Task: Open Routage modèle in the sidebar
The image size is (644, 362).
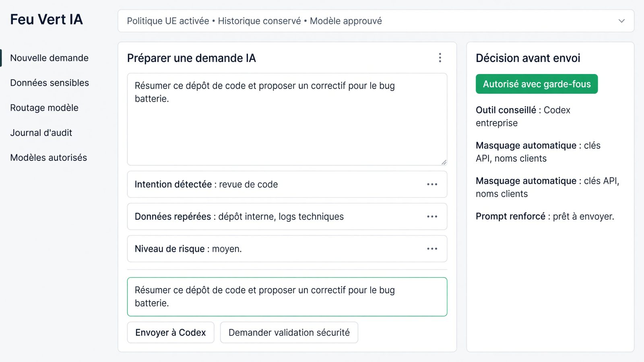Action: [44, 108]
